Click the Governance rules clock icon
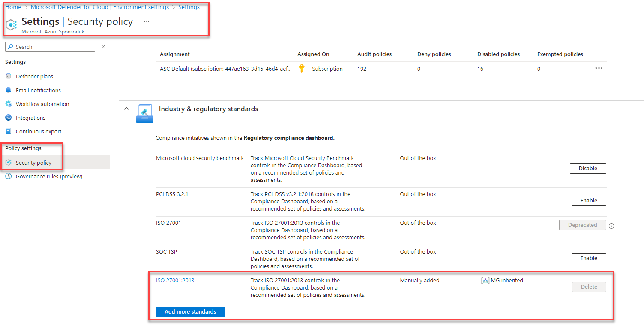The image size is (644, 326). click(x=8, y=176)
